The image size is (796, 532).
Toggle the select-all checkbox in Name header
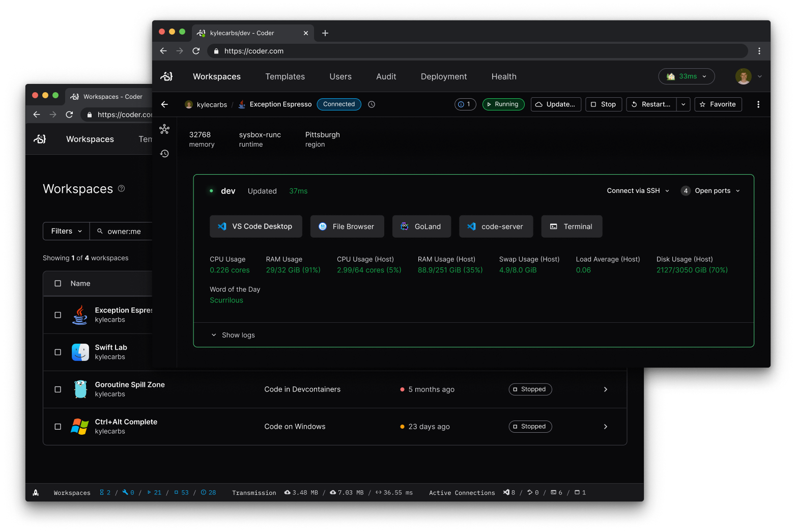pyautogui.click(x=58, y=283)
